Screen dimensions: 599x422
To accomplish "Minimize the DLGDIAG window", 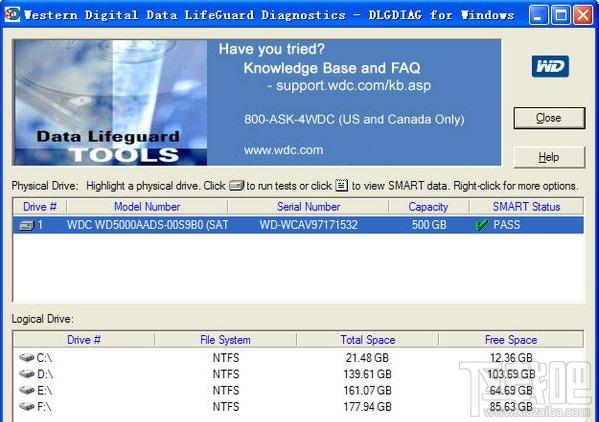I will (538, 15).
